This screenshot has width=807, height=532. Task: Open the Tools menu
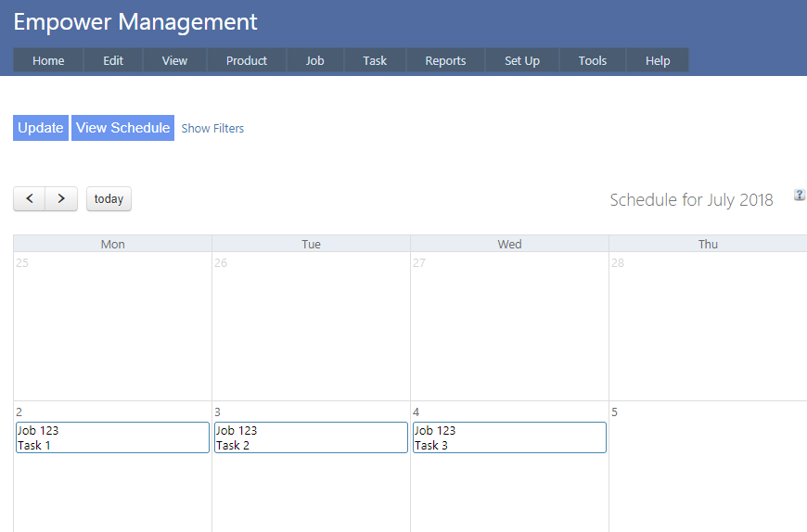pyautogui.click(x=593, y=60)
